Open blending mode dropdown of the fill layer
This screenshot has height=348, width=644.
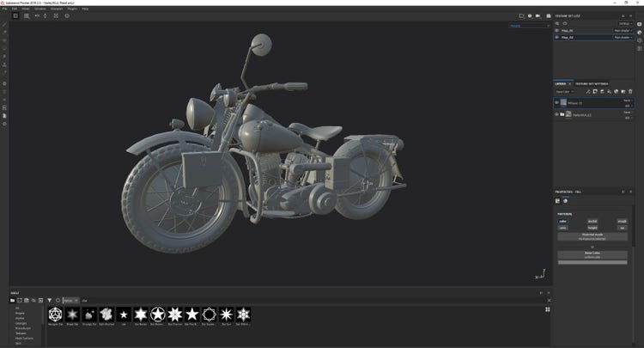[x=628, y=101]
